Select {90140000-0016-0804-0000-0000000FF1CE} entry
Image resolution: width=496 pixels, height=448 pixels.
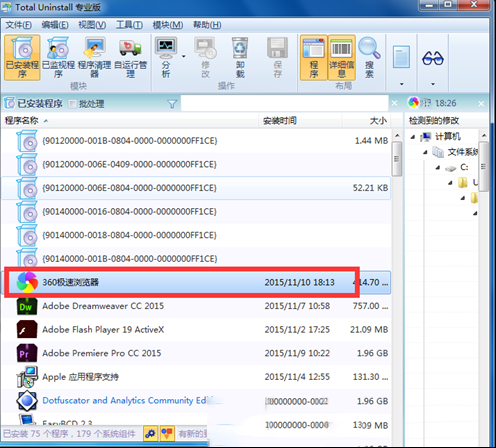click(196, 212)
